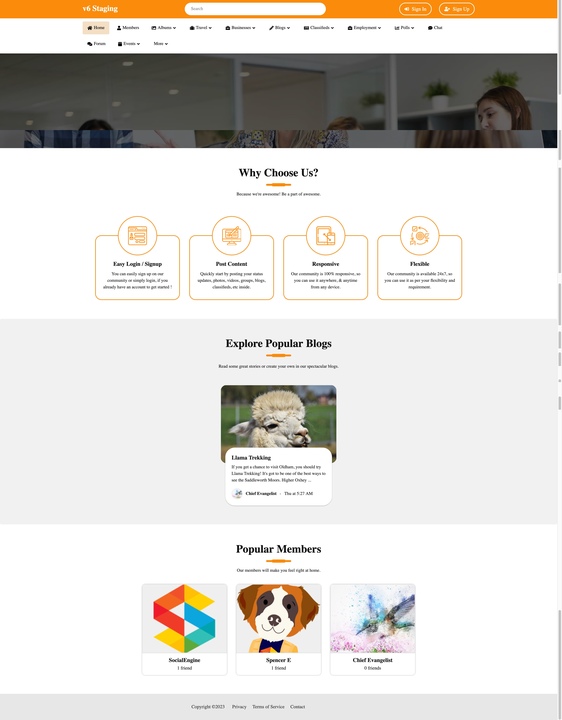
Task: Open the Forum navigation item
Action: point(96,44)
